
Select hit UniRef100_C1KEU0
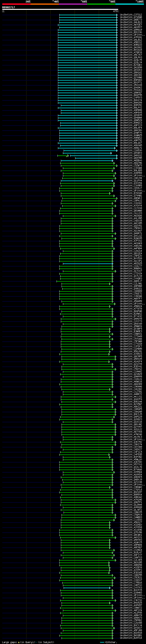tap(131, 151)
